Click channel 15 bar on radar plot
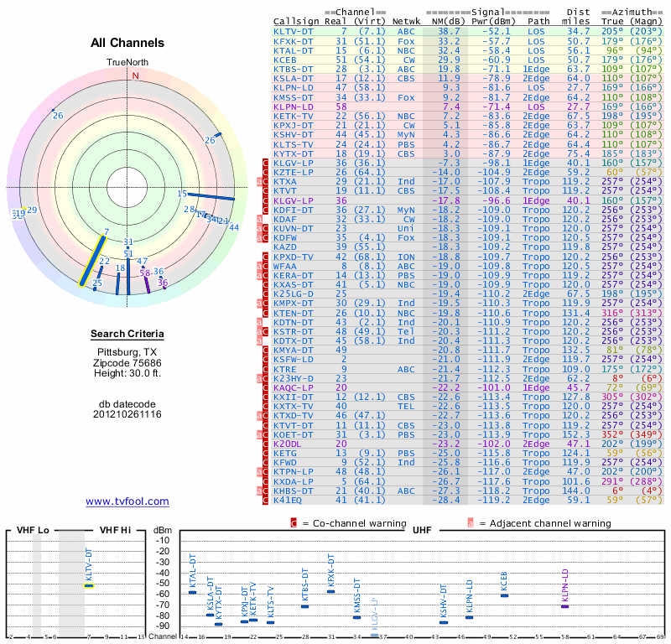This screenshot has height=644, width=671. (x=211, y=196)
